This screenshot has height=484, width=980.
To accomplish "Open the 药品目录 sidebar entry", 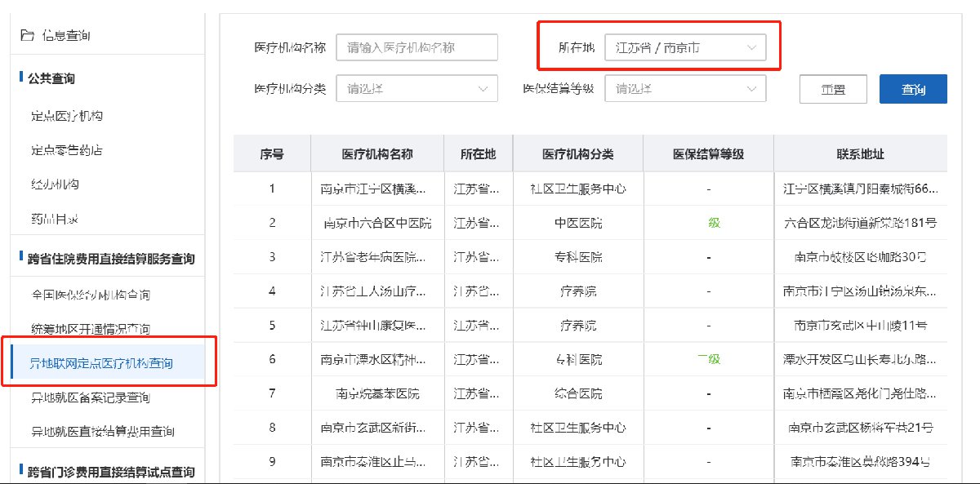I will coord(56,219).
